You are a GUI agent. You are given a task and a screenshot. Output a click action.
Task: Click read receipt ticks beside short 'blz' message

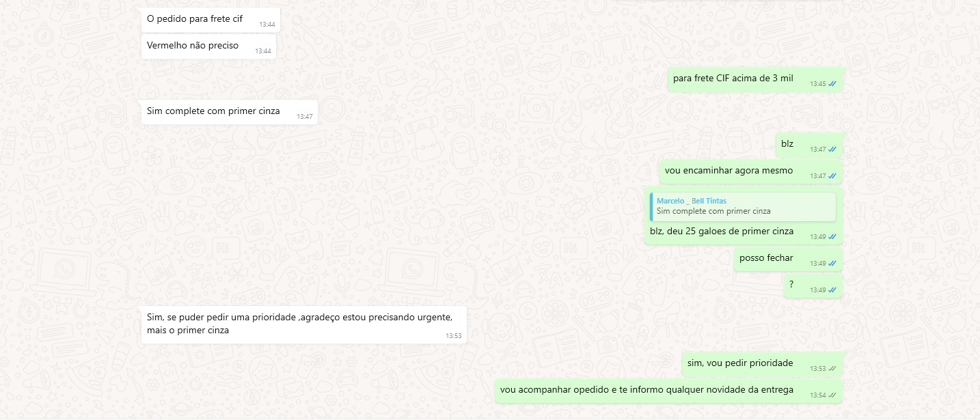(832, 149)
